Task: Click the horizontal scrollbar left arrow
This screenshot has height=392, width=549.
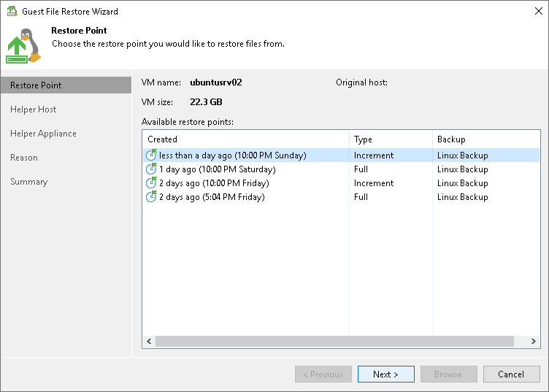Action: [x=149, y=341]
